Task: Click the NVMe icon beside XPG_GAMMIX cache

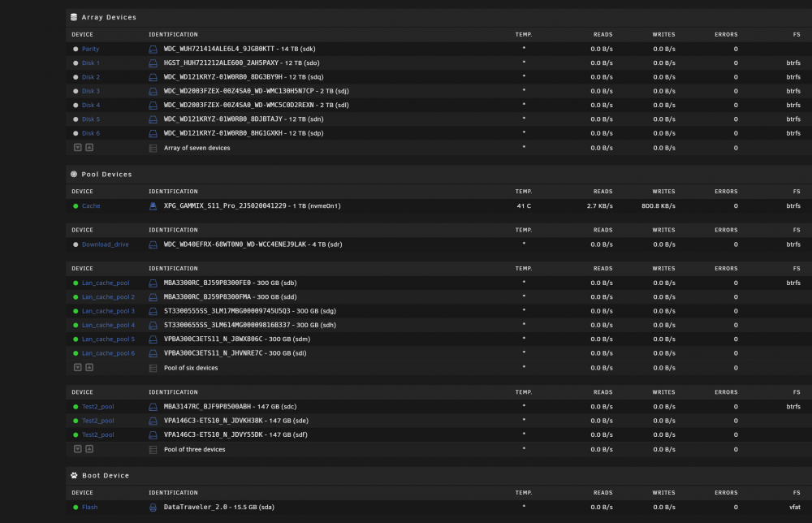Action: tap(153, 206)
